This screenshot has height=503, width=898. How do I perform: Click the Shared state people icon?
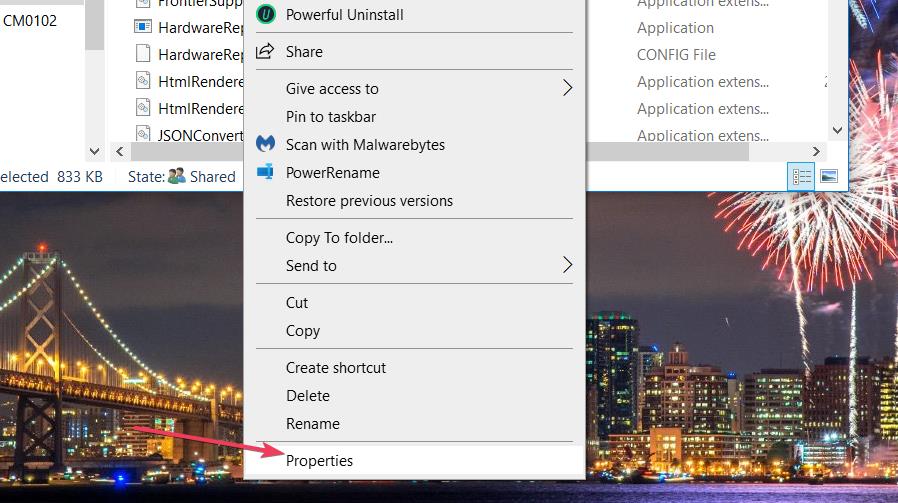click(x=177, y=176)
